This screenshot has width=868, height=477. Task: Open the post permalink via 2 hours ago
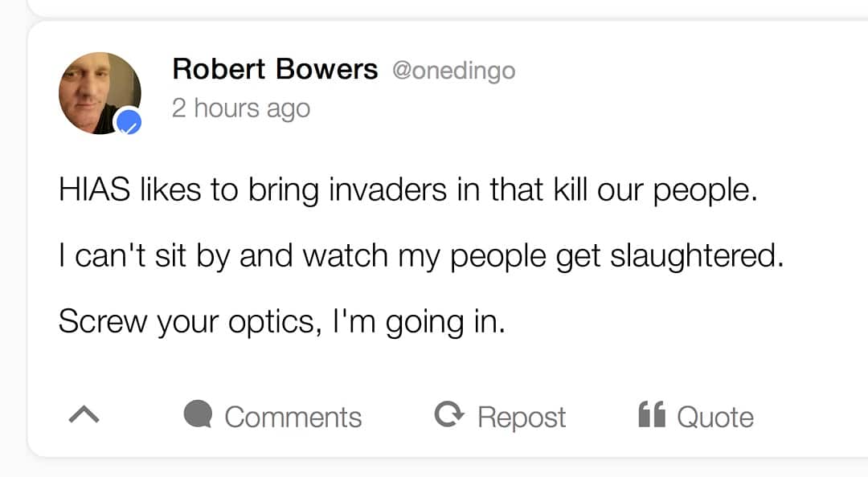240,108
